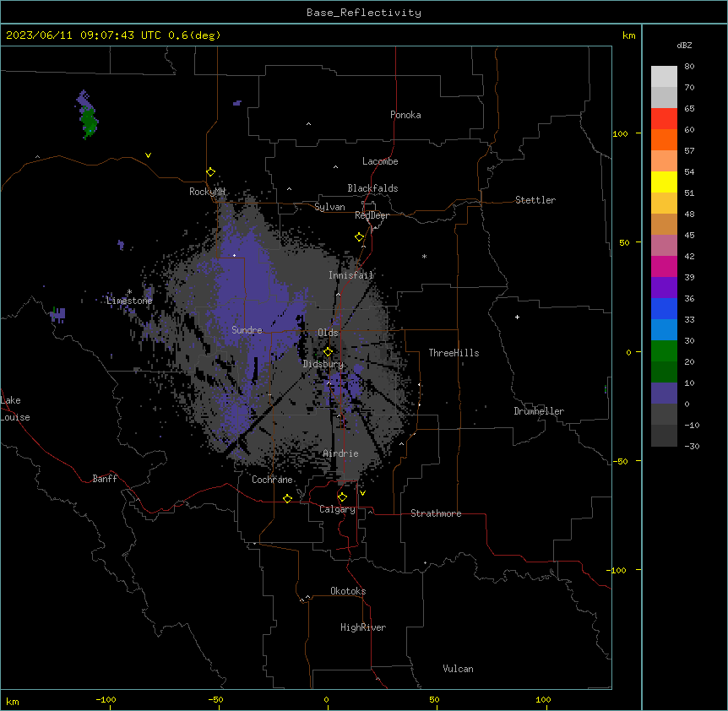728x711 pixels.
Task: Click the Banff label
Action: [x=105, y=479]
